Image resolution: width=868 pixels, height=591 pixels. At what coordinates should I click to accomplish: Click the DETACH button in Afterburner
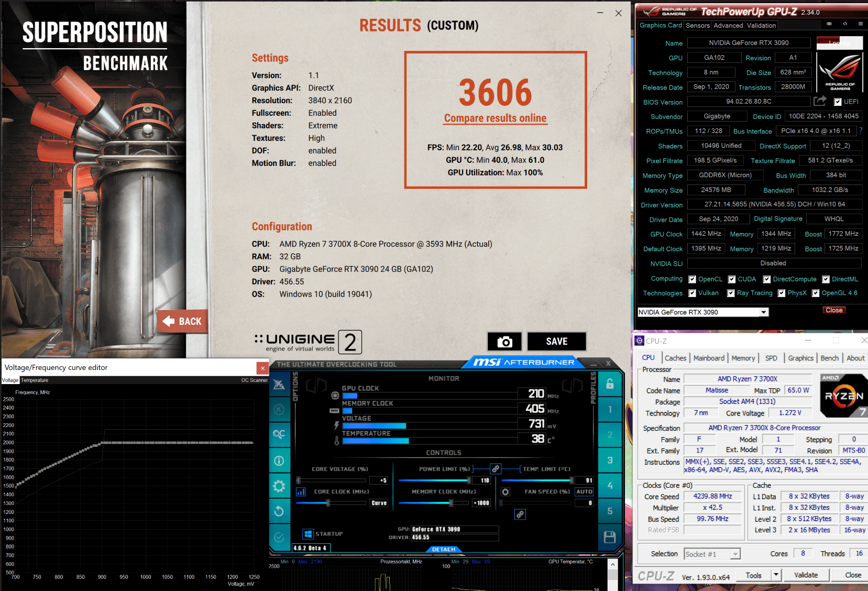click(444, 549)
